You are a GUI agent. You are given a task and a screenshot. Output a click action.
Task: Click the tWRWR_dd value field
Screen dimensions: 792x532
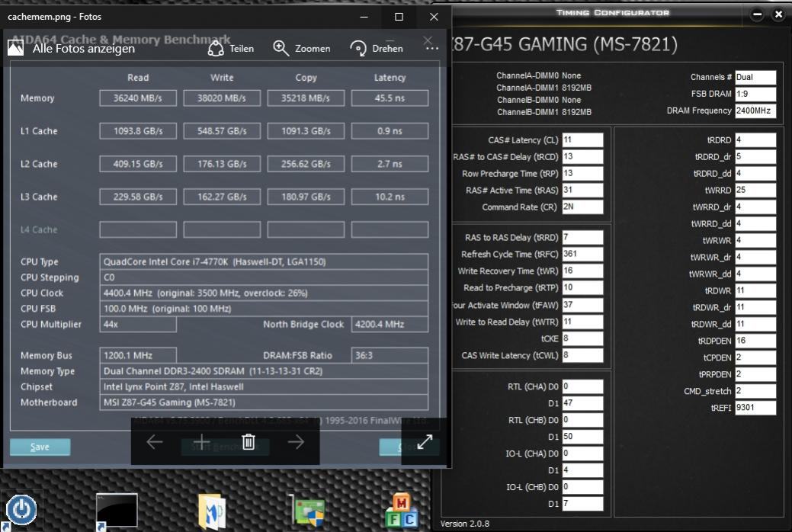755,274
